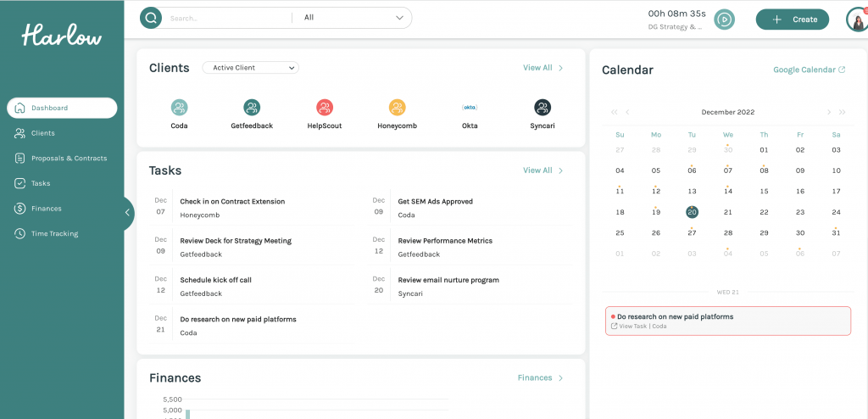Go to previous month in calendar
868x419 pixels.
click(627, 112)
